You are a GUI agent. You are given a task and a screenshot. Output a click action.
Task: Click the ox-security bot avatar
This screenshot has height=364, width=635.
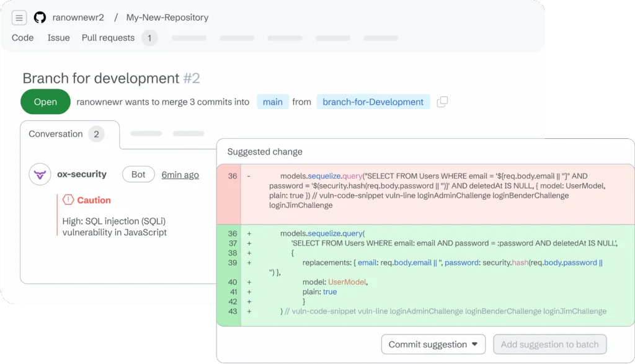tap(40, 174)
